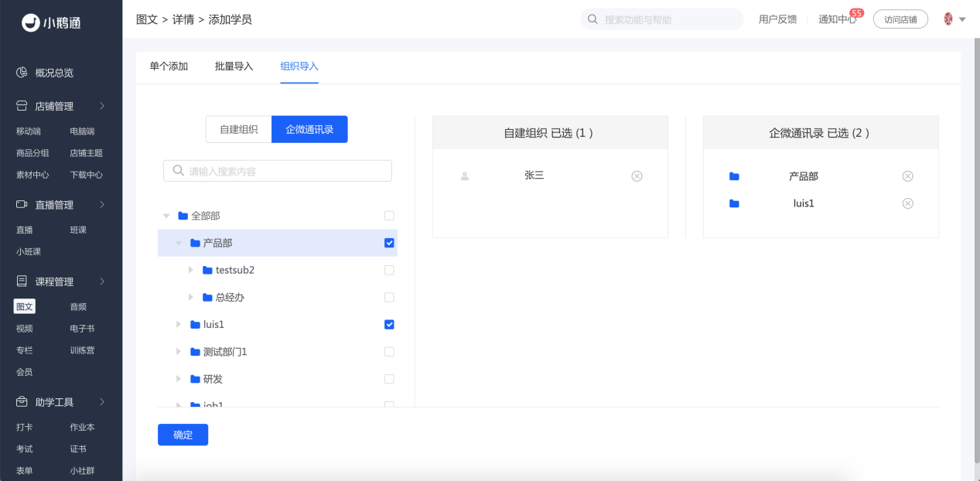Collapse the 全部部 tree node

[166, 217]
